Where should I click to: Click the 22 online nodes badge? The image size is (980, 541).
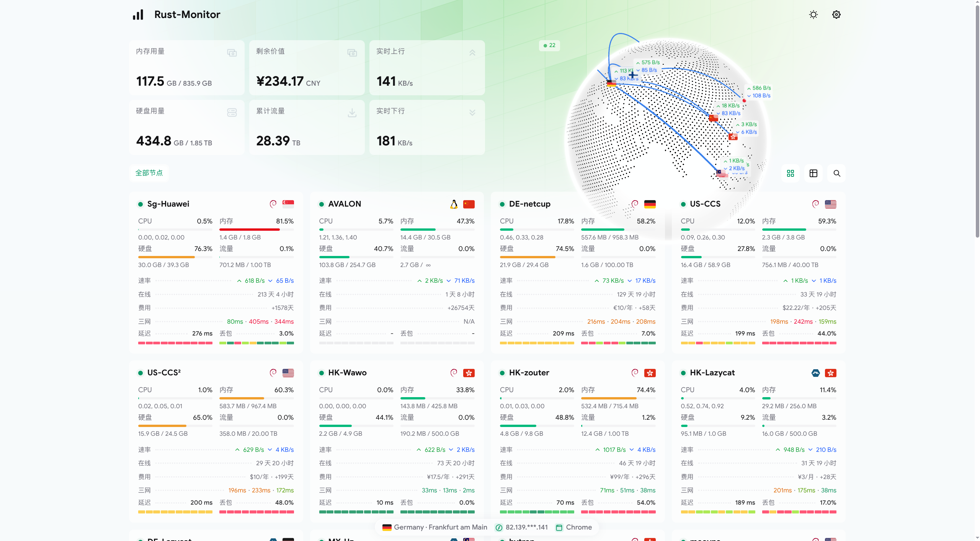[549, 45]
